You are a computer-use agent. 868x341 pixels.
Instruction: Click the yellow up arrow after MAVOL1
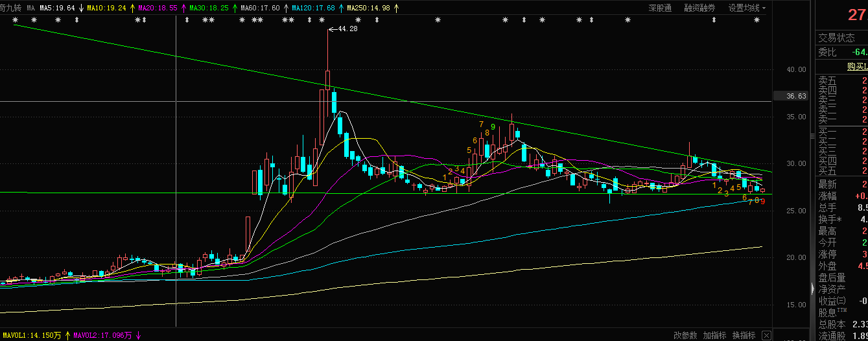pos(67,336)
